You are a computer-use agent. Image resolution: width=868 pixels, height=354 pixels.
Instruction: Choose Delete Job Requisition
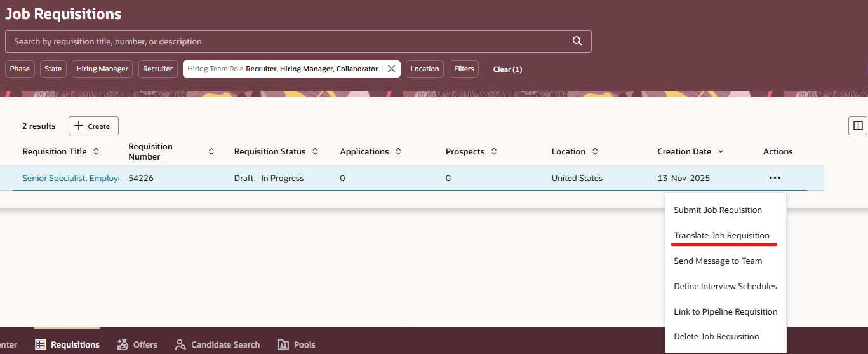pyautogui.click(x=716, y=337)
